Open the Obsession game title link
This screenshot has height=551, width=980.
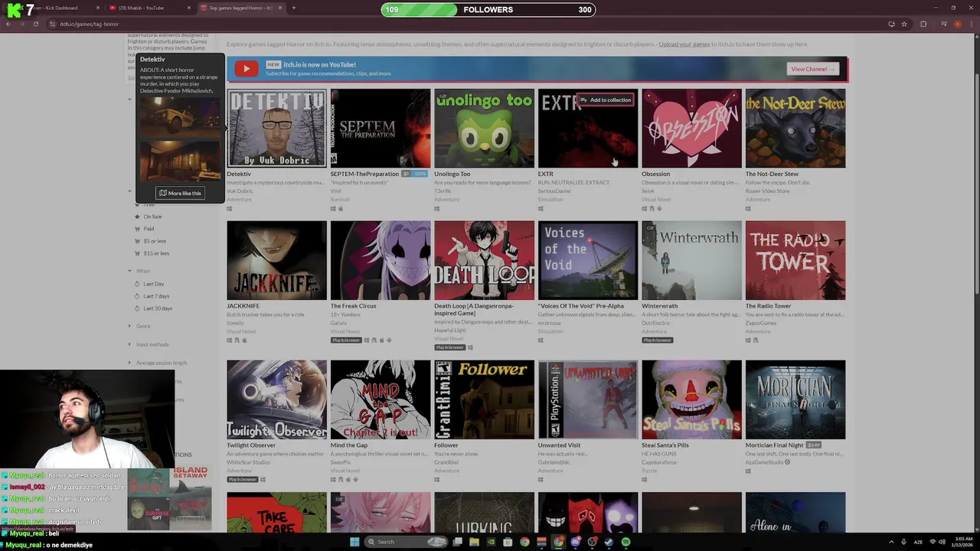pos(655,174)
